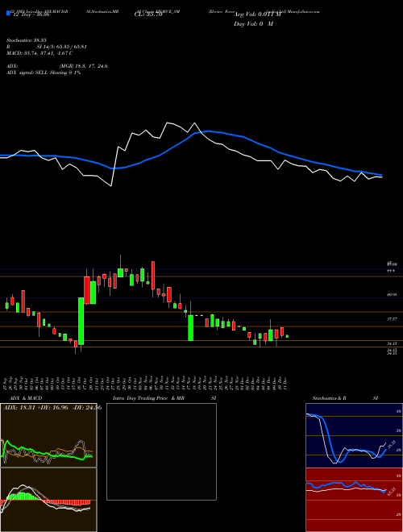Click the last small green candlestick

point(287,336)
